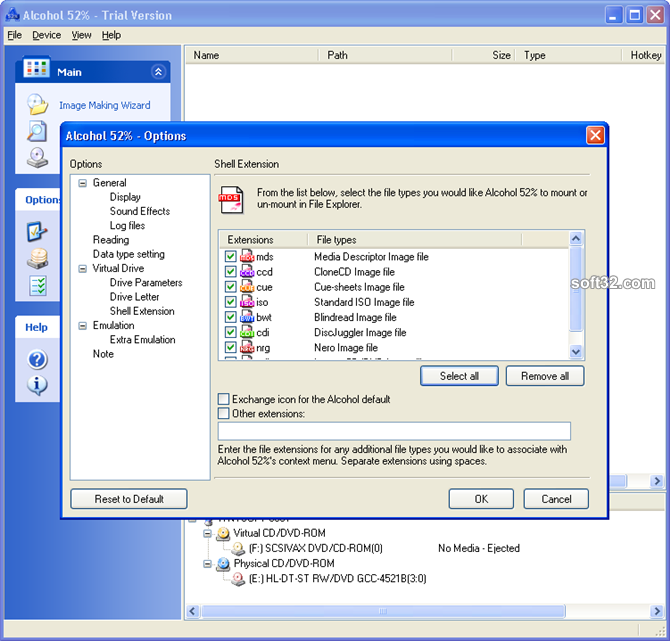Viewport: 670px width, 641px height.
Task: Click the cdi file icon in extensions list
Action: point(247,332)
